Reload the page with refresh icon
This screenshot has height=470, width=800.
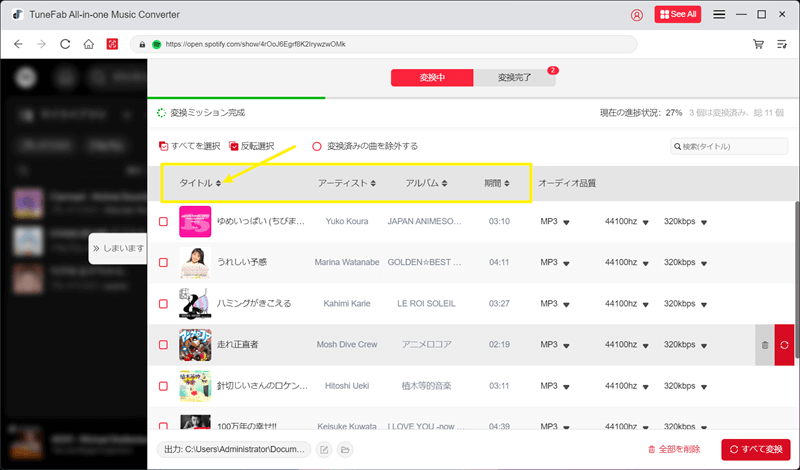coord(65,44)
